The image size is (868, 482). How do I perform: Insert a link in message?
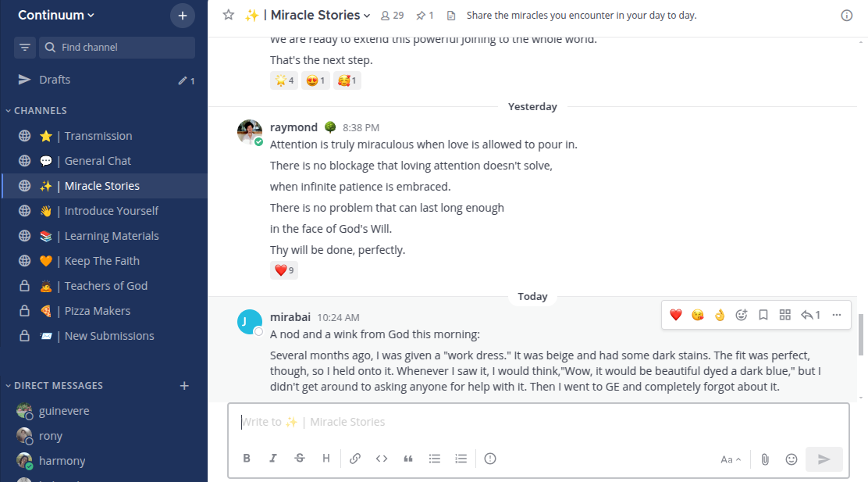click(355, 459)
